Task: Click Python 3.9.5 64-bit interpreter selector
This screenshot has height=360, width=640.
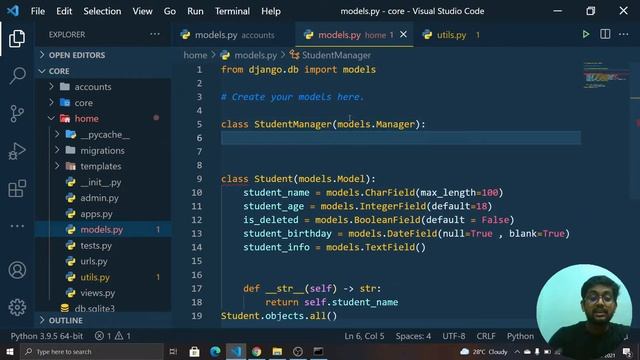Action: [x=47, y=336]
